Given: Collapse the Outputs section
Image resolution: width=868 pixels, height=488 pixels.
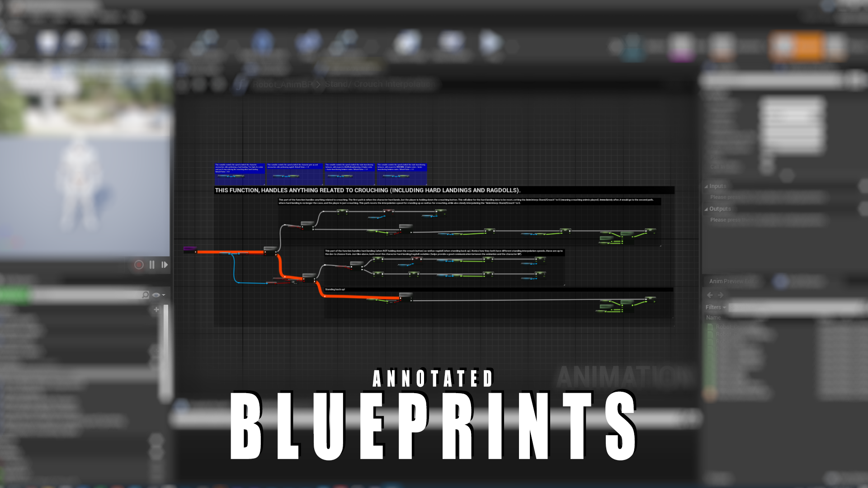Looking at the screenshot, I should [706, 209].
